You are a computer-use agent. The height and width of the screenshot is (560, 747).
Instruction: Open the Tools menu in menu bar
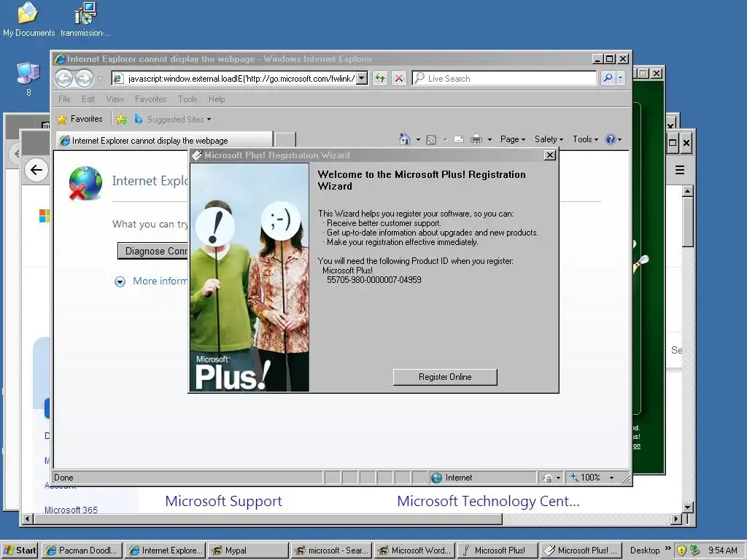coord(187,99)
